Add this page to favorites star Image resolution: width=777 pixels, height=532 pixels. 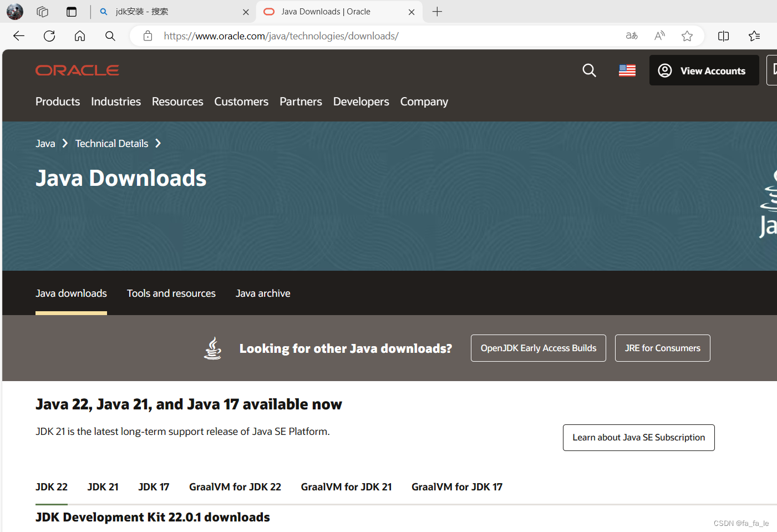pyautogui.click(x=687, y=36)
